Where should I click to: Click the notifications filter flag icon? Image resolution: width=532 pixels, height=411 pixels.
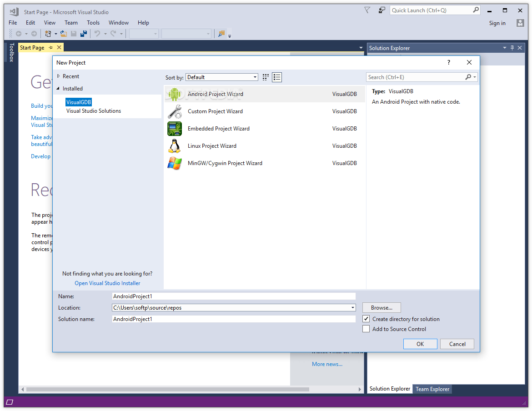(x=367, y=10)
